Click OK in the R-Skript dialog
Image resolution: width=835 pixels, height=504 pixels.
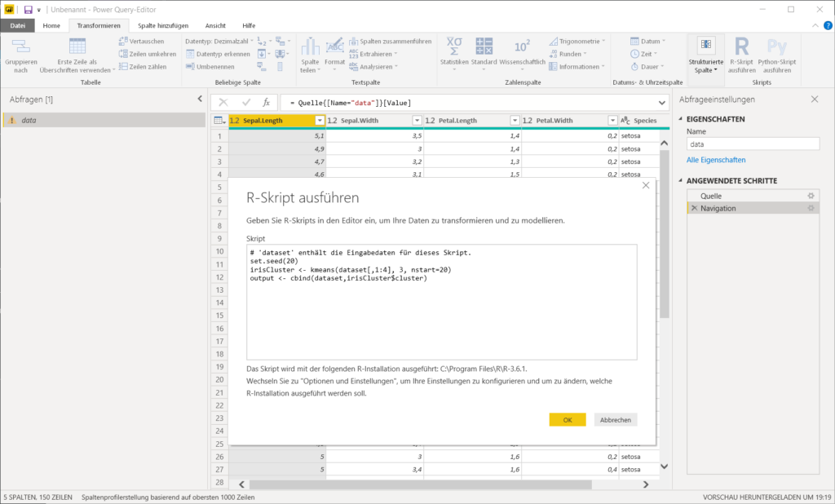coord(568,420)
